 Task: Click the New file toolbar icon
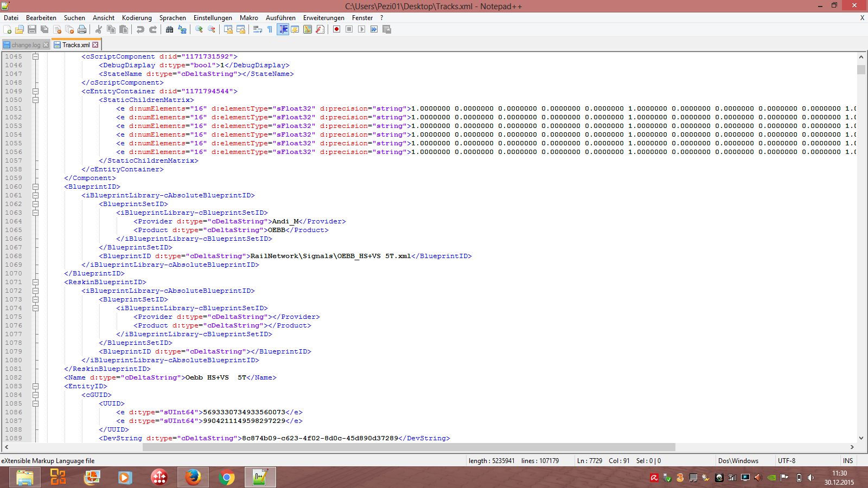tap(7, 29)
